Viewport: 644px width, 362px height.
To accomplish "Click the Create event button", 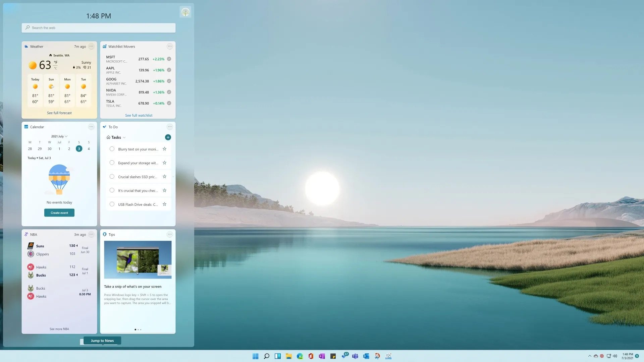I will (x=59, y=213).
